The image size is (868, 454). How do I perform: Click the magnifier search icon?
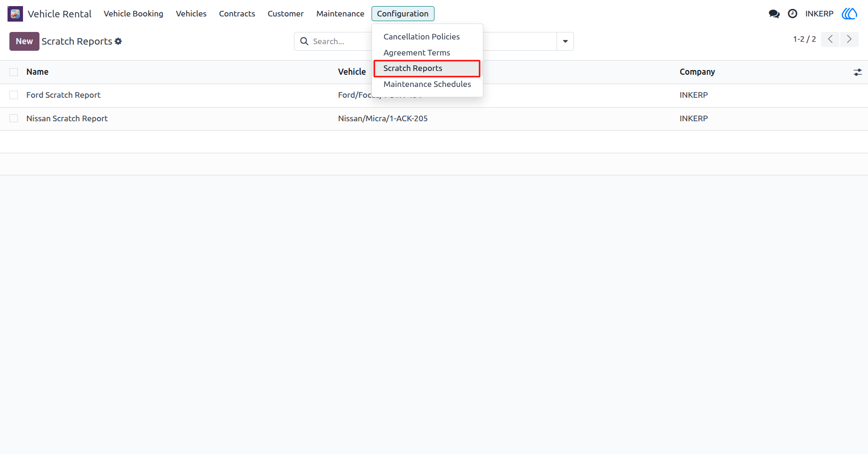(304, 41)
